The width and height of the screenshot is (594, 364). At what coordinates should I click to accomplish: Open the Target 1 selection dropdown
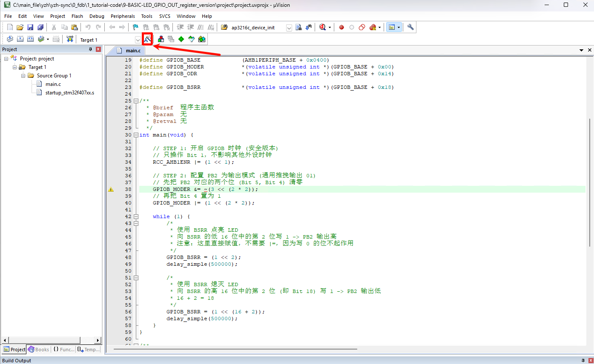point(138,40)
